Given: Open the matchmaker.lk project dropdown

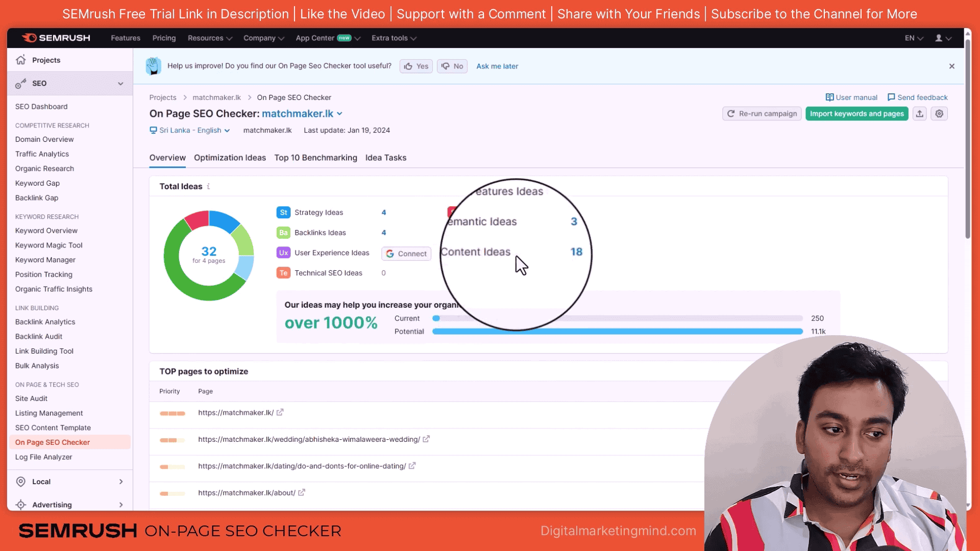Looking at the screenshot, I should click(302, 114).
